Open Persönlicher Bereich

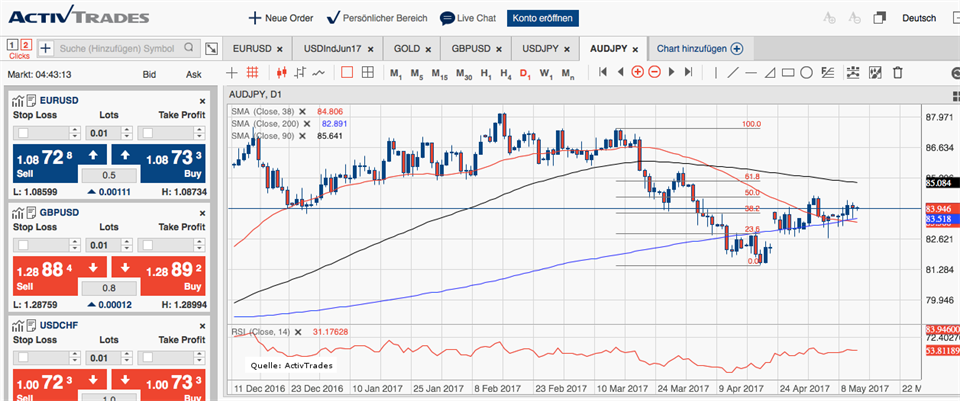(377, 18)
